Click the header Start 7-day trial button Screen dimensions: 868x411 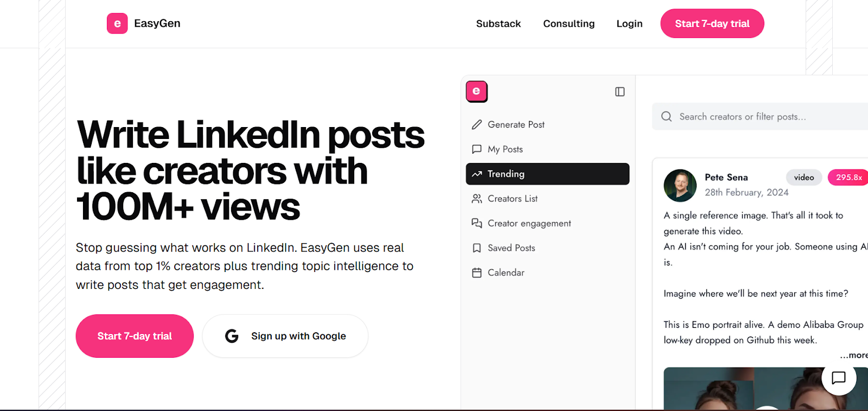(712, 23)
